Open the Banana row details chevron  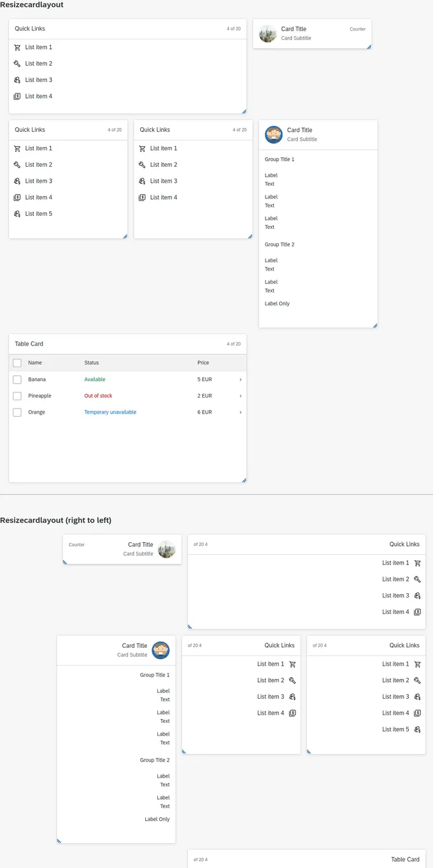240,379
